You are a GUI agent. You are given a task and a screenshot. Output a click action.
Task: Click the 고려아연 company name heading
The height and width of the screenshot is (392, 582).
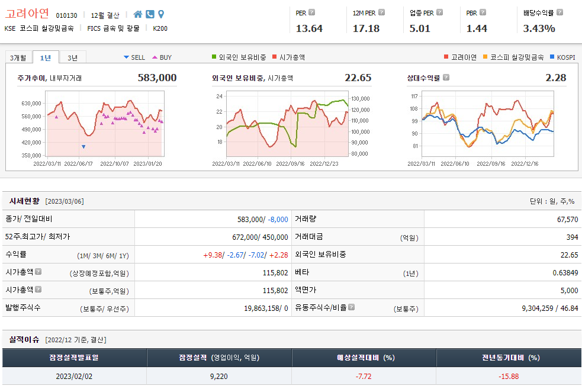pos(27,14)
